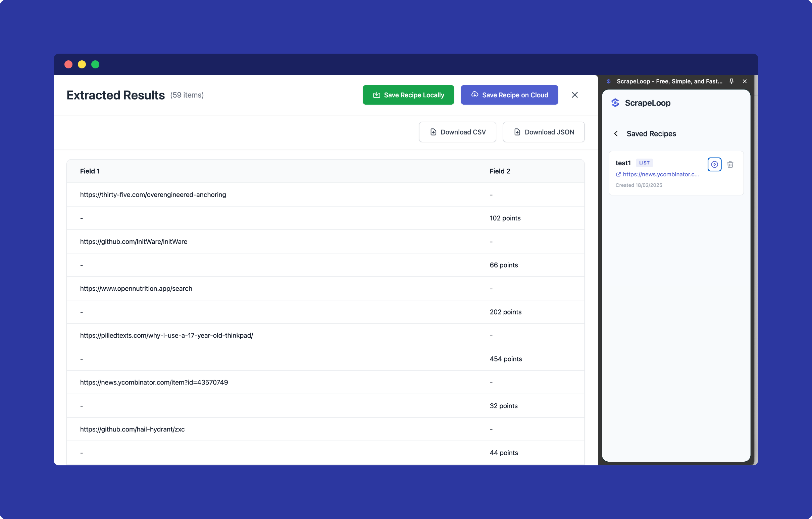Click the Field 1 column header
Image resolution: width=812 pixels, height=519 pixels.
(90, 171)
